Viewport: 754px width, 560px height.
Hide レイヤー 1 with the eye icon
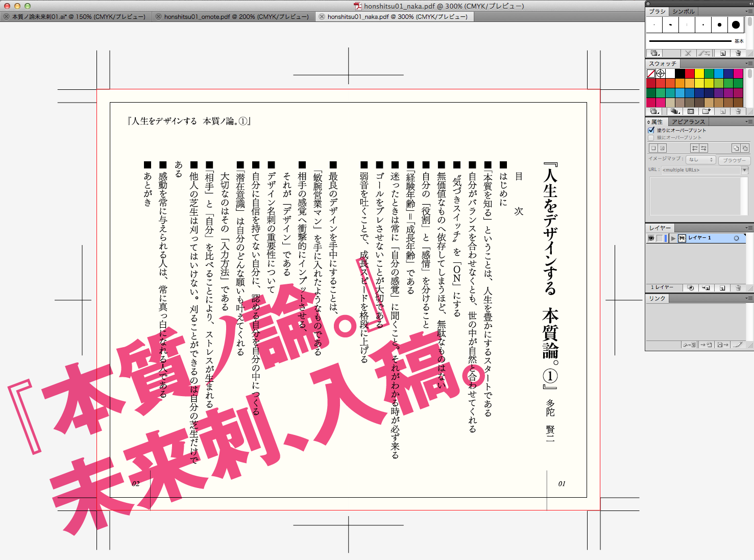(x=651, y=238)
